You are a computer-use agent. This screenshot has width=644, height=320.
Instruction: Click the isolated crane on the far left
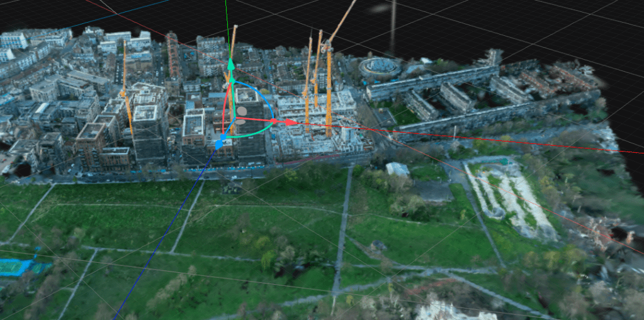[x=127, y=88]
